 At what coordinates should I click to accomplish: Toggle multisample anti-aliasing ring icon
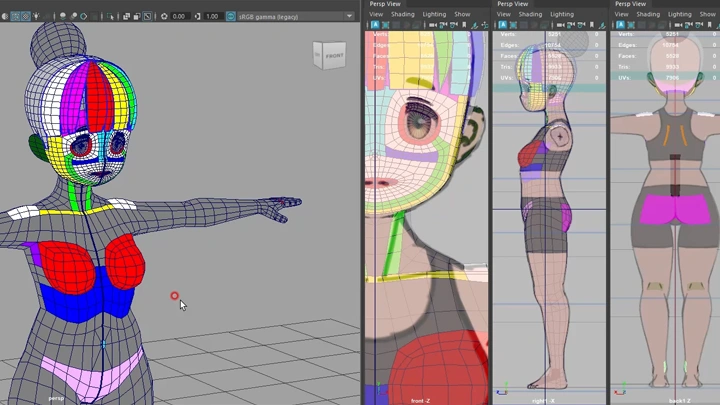coord(84,17)
